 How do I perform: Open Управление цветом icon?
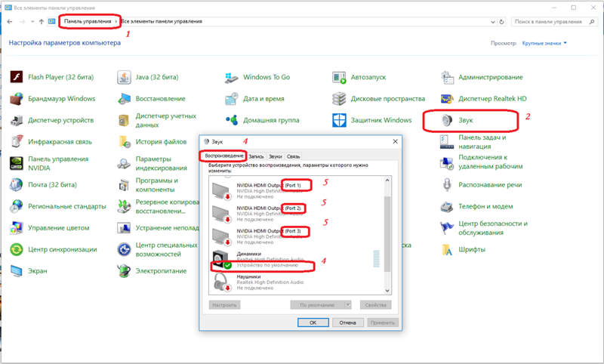[16, 228]
